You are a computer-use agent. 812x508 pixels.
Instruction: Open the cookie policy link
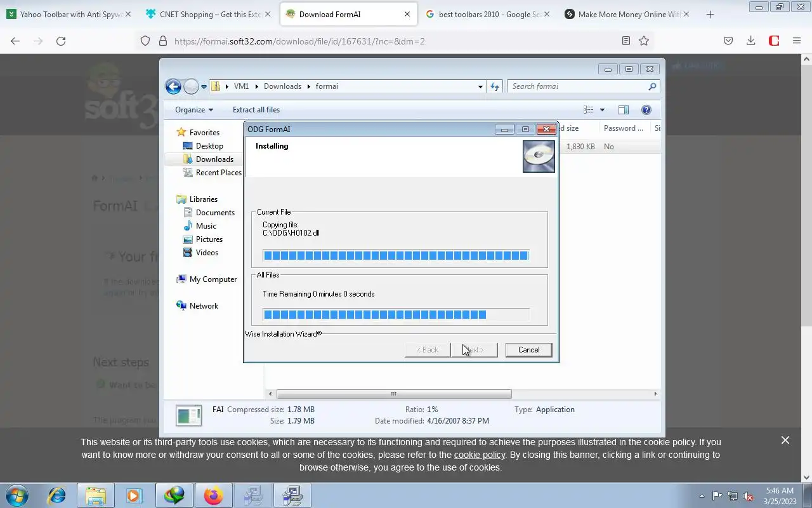pyautogui.click(x=480, y=455)
